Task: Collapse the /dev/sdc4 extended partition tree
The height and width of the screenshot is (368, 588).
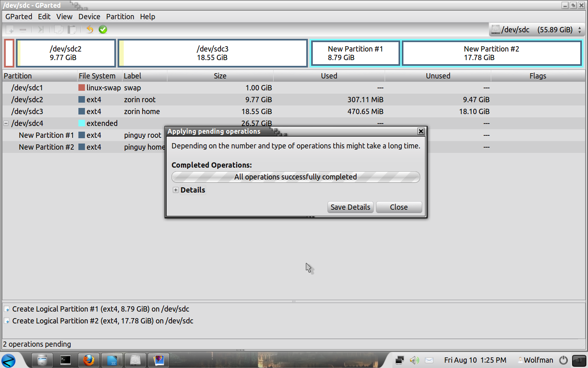Action: (x=6, y=123)
